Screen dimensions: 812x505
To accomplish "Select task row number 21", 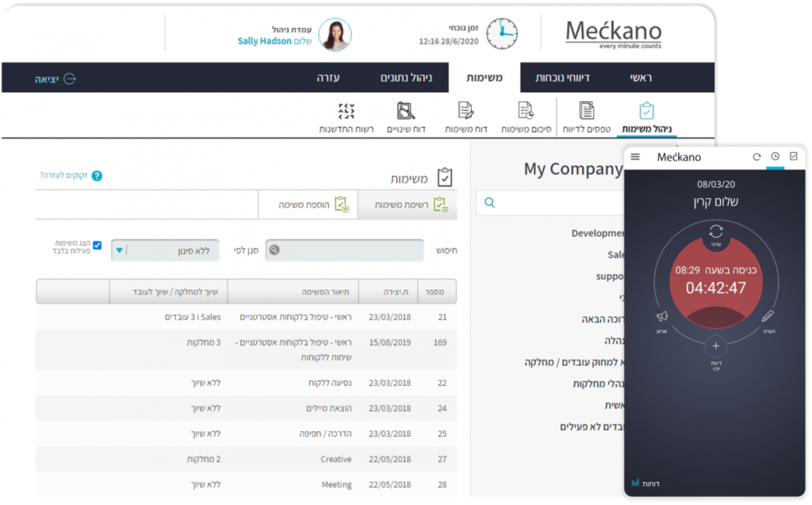I will point(247,317).
